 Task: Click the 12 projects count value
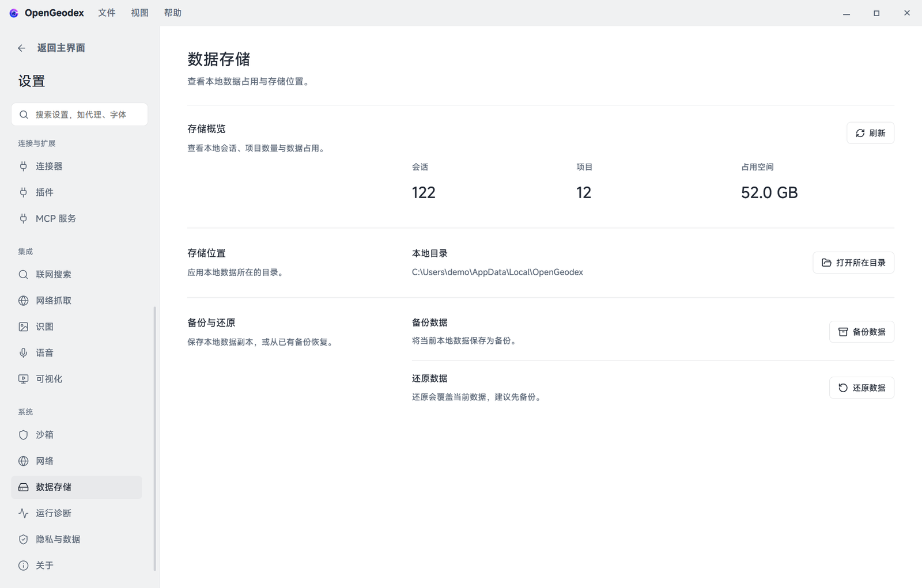click(584, 192)
